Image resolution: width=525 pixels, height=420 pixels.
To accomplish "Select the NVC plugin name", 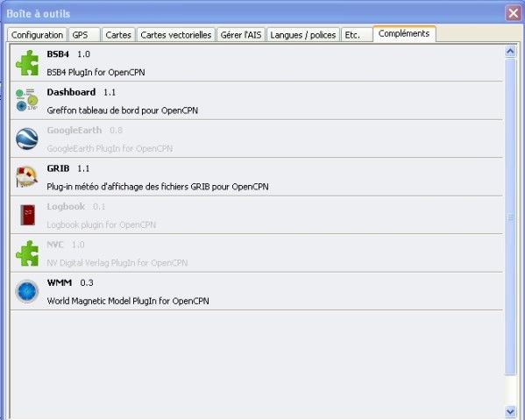I will (55, 245).
